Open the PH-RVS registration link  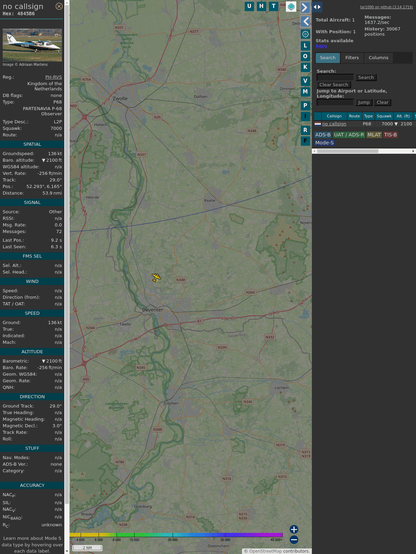click(x=53, y=77)
